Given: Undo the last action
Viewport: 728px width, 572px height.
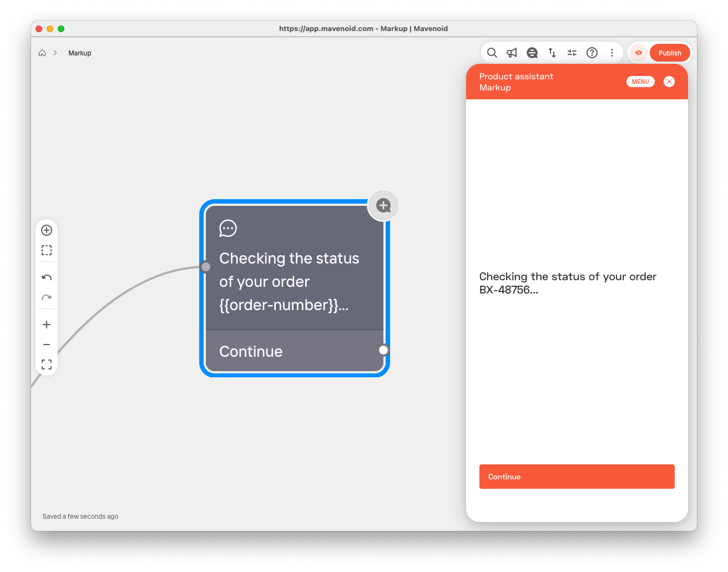Looking at the screenshot, I should point(47,277).
